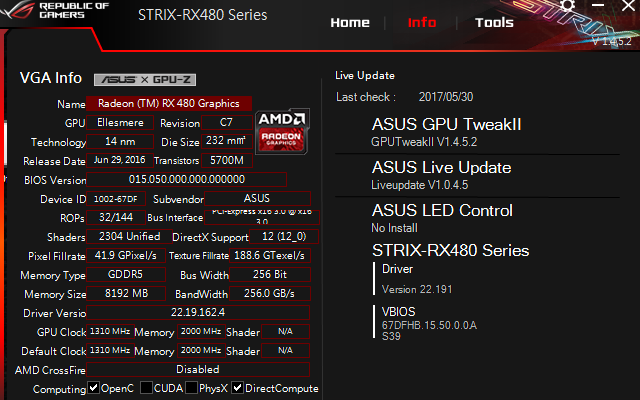This screenshot has height=400, width=640.
Task: Open the settings gear icon
Action: 567,6
